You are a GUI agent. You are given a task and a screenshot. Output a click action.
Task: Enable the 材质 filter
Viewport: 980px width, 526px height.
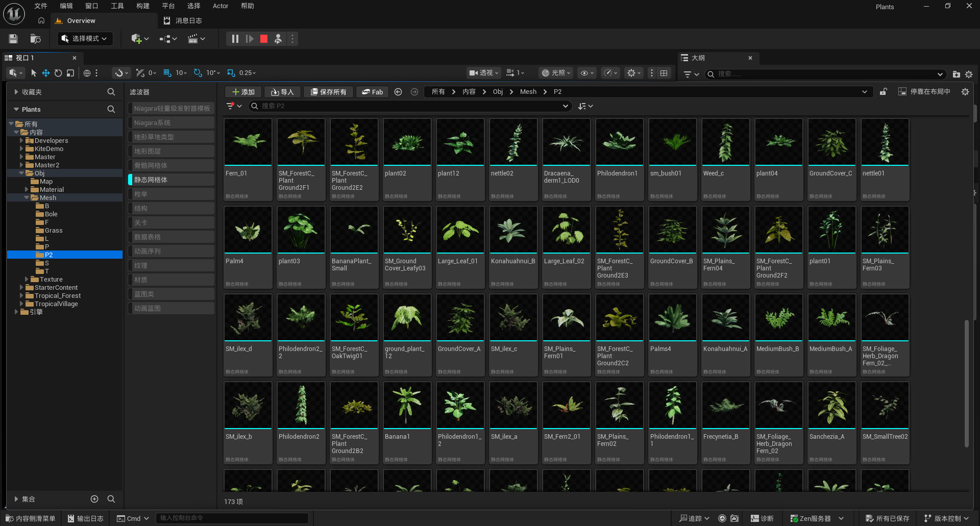(x=171, y=280)
